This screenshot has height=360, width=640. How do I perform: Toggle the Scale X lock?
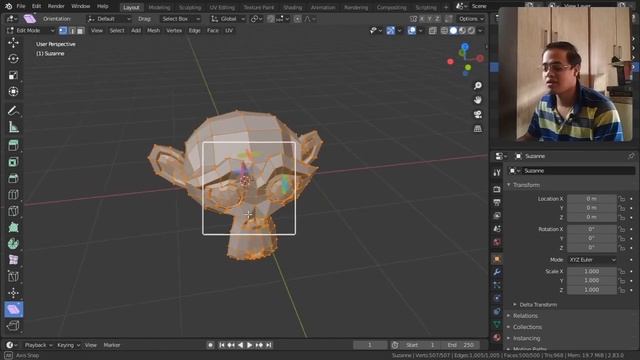621,271
